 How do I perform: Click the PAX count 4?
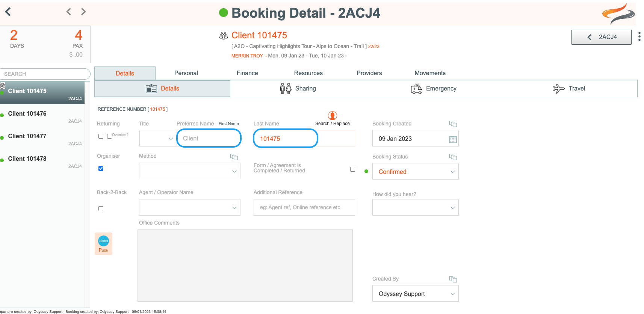pyautogui.click(x=79, y=35)
